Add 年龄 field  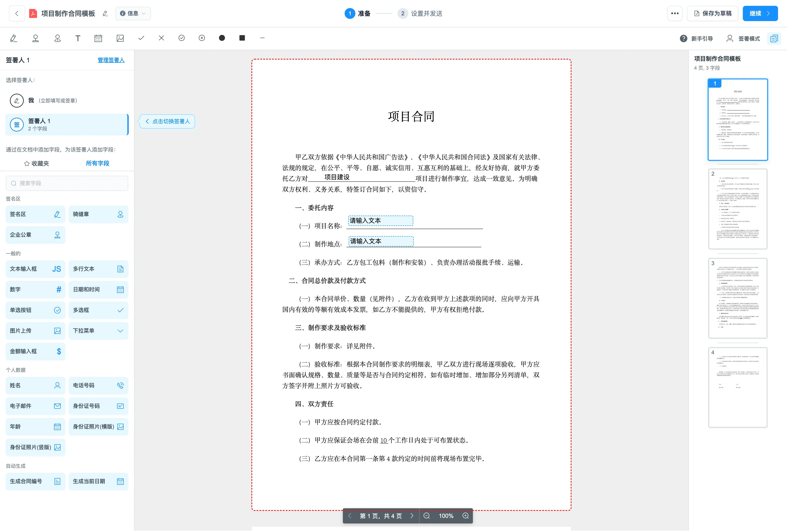point(36,427)
